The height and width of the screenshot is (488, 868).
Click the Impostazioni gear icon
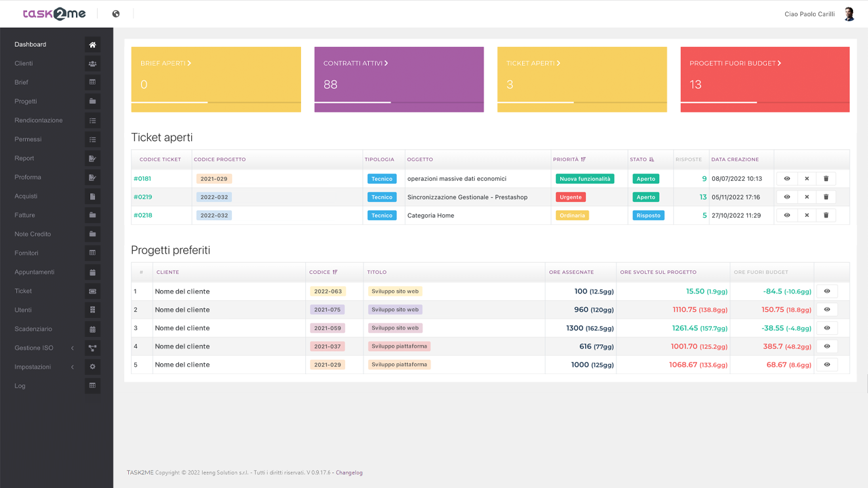click(x=93, y=367)
